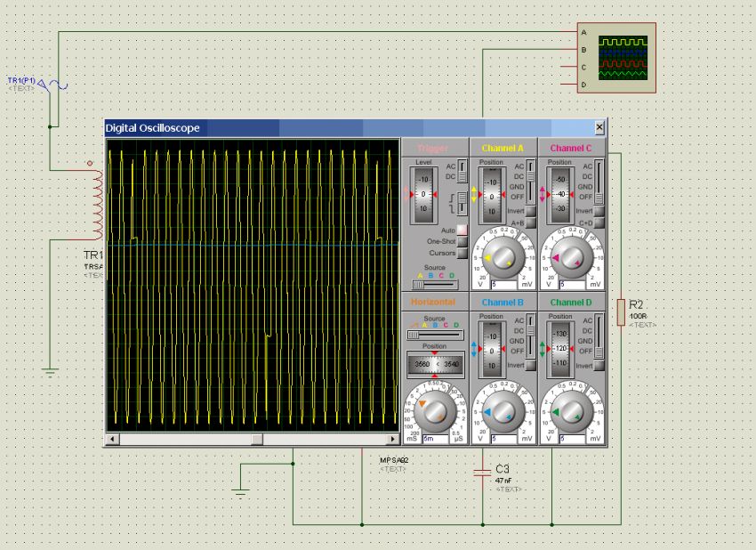Click the waveform scrollbar right arrow

(392, 440)
